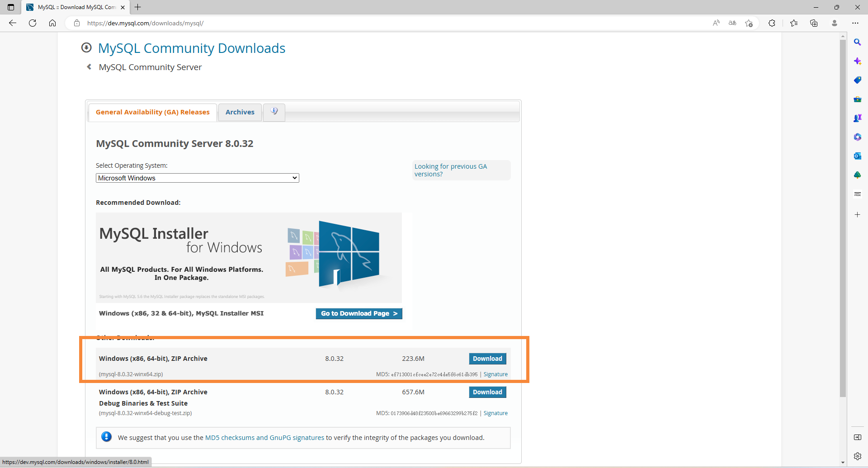Image resolution: width=868 pixels, height=468 pixels.
Task: Open MD5 checksums and GnuPG signatures link
Action: tap(264, 438)
